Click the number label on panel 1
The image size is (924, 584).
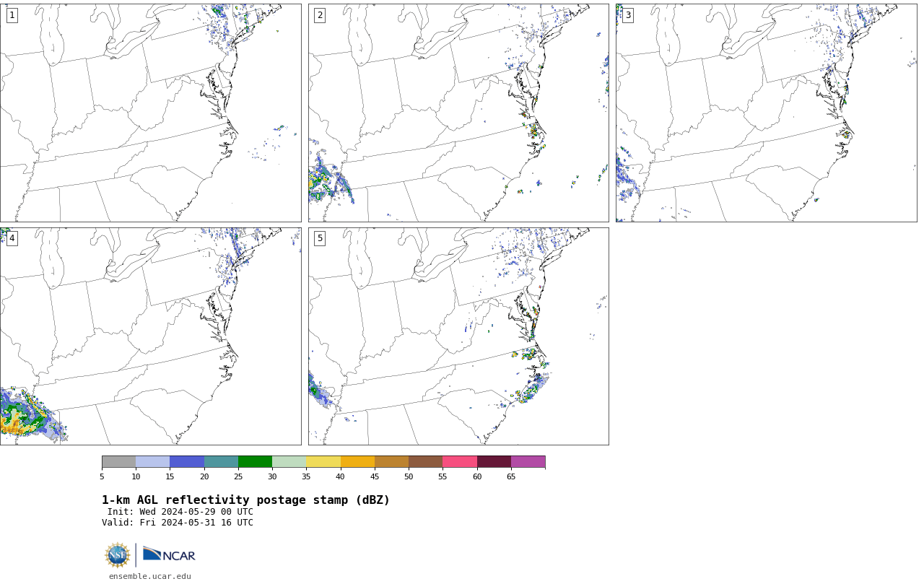point(12,15)
